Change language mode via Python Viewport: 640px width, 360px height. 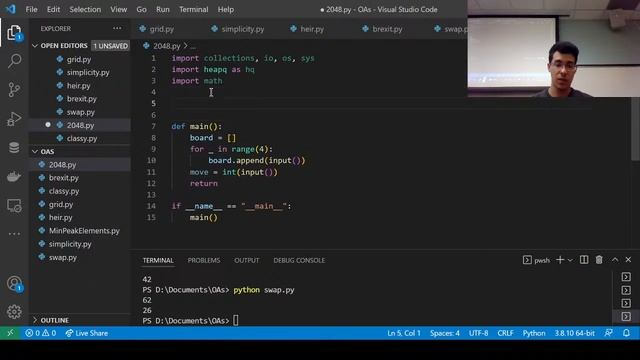click(534, 333)
